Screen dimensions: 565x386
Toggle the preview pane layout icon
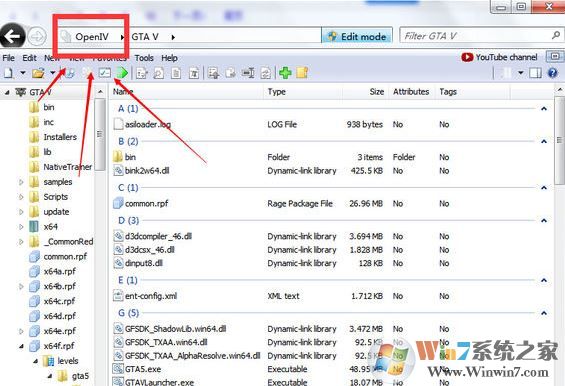click(535, 73)
